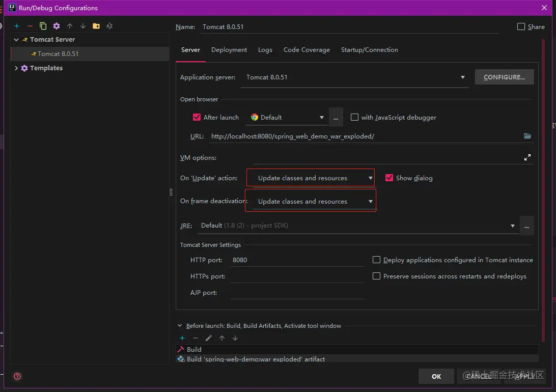Enable Preserve sessions across restarts and redeploys
The height and width of the screenshot is (392, 556).
click(x=376, y=276)
